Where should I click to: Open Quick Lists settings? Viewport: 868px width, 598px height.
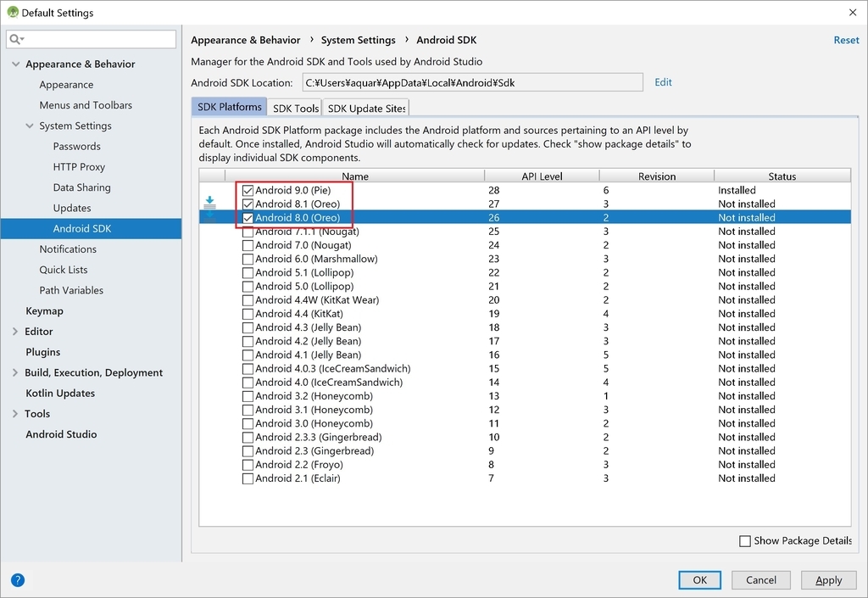point(63,270)
